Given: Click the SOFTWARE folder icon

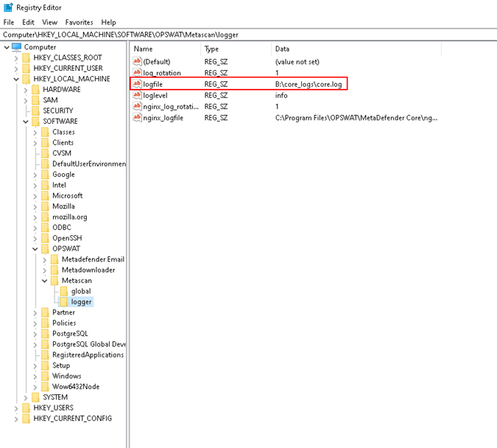Looking at the screenshot, I should coord(36,121).
